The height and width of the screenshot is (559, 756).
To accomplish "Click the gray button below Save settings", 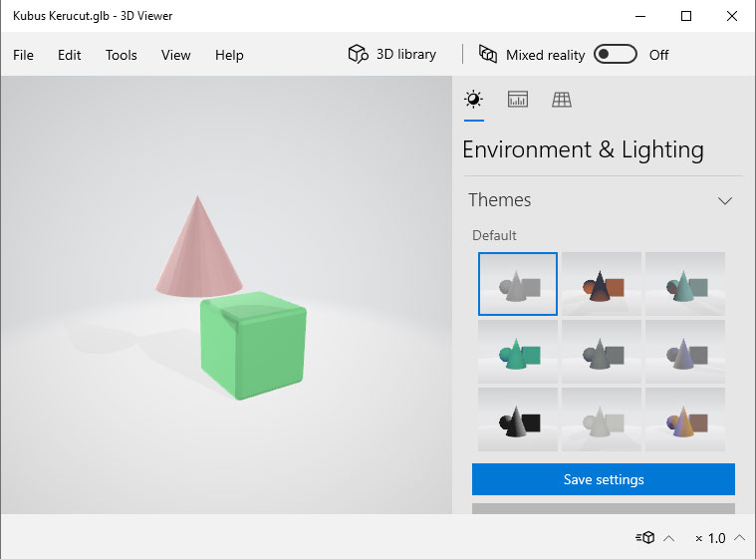I will (604, 508).
